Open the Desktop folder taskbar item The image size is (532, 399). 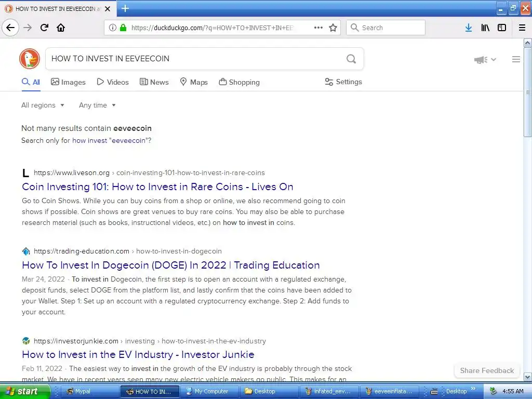(269, 391)
